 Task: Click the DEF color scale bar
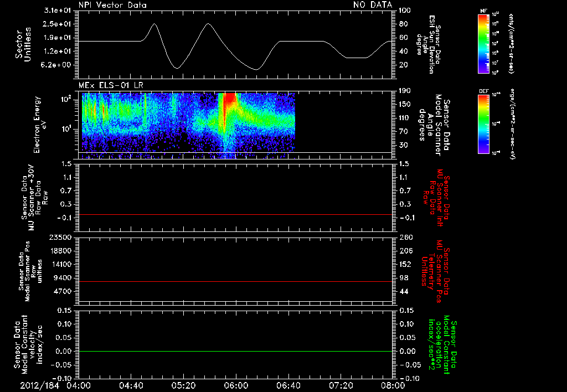pos(483,124)
